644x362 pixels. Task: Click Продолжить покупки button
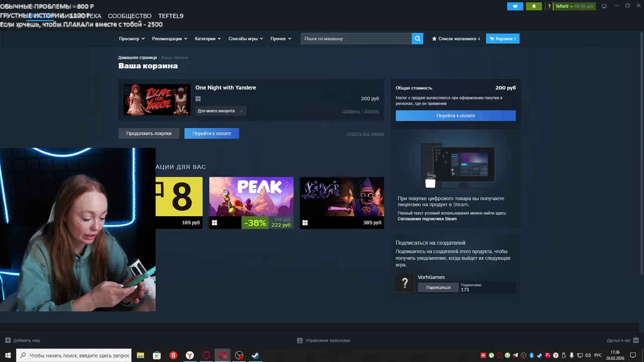tap(149, 133)
